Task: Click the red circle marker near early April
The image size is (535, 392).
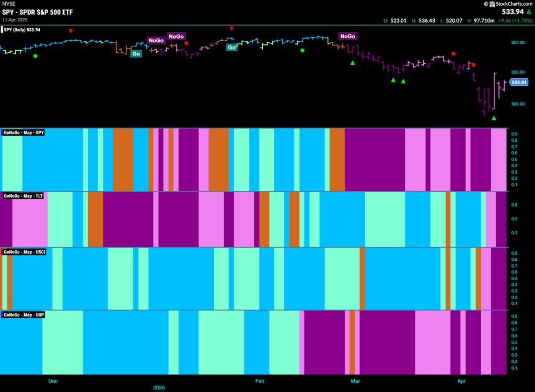Action: (x=473, y=64)
